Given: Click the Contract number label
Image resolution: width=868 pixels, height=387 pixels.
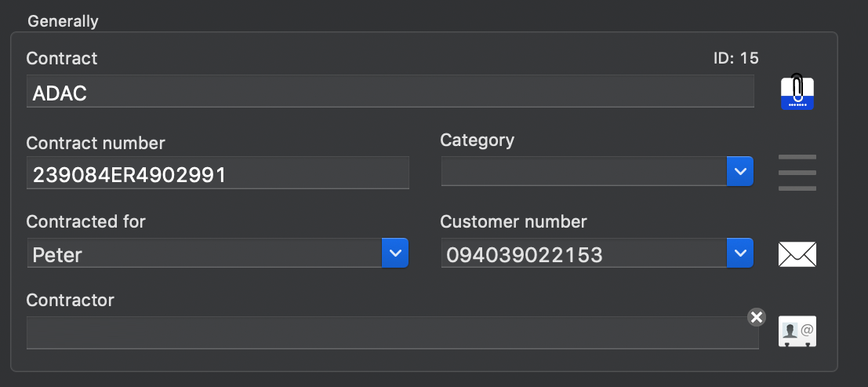Looking at the screenshot, I should tap(96, 143).
